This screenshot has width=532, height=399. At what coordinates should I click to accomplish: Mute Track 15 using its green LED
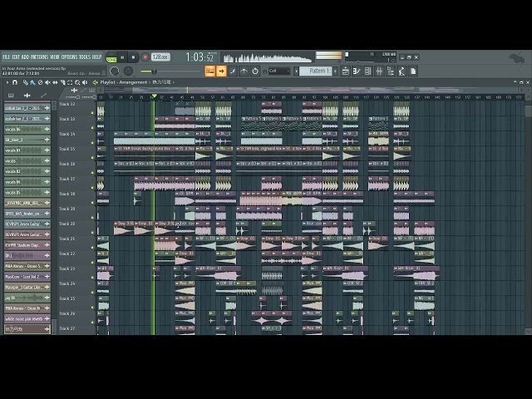click(92, 158)
